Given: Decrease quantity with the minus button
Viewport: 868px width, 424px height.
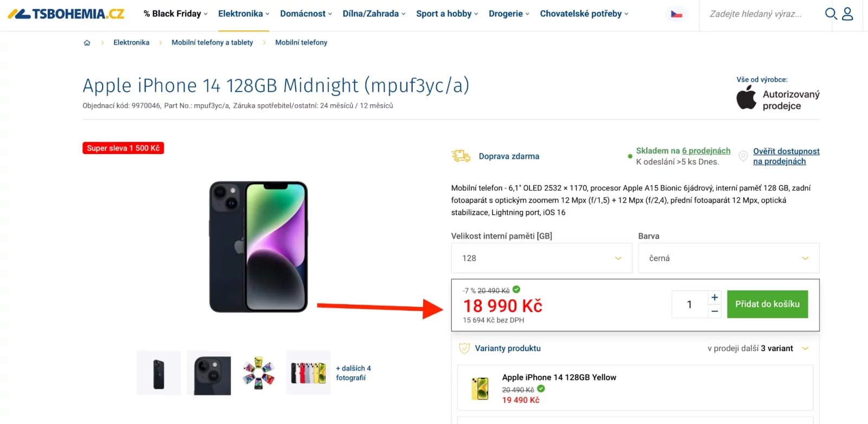Looking at the screenshot, I should pos(714,311).
